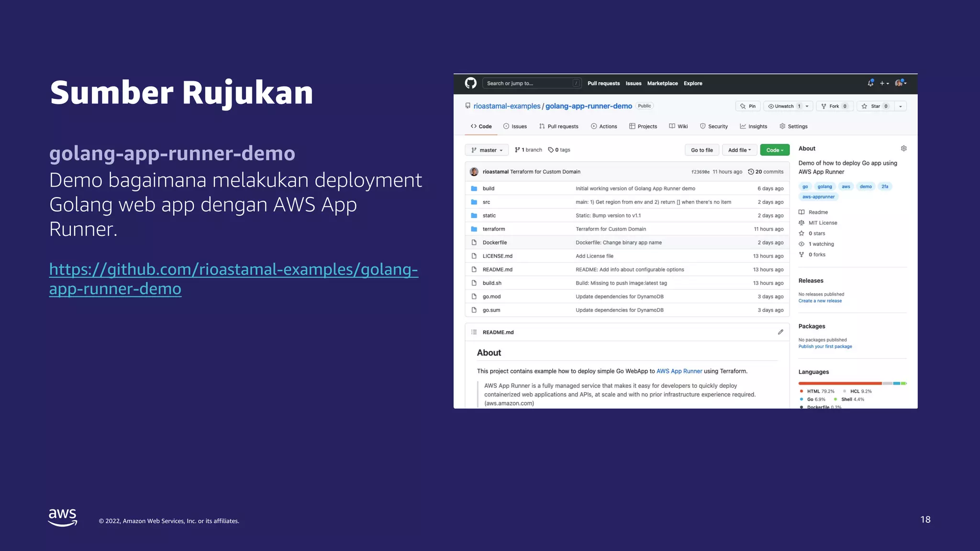Open Explore in top navigation
980x551 pixels.
point(693,83)
